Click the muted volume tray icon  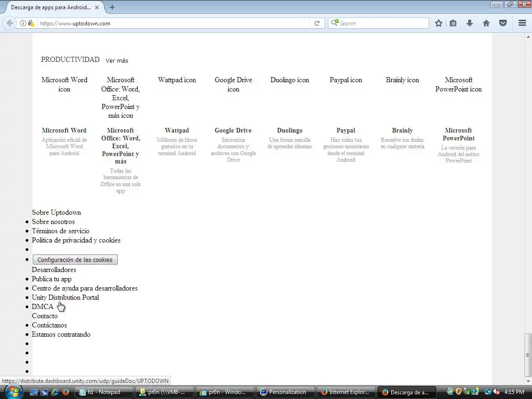(496, 392)
